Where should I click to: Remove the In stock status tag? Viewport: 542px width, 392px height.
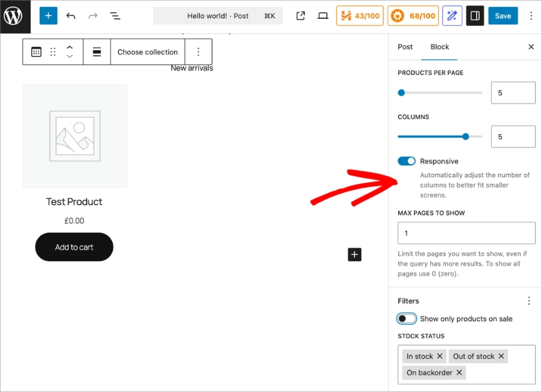tap(440, 356)
